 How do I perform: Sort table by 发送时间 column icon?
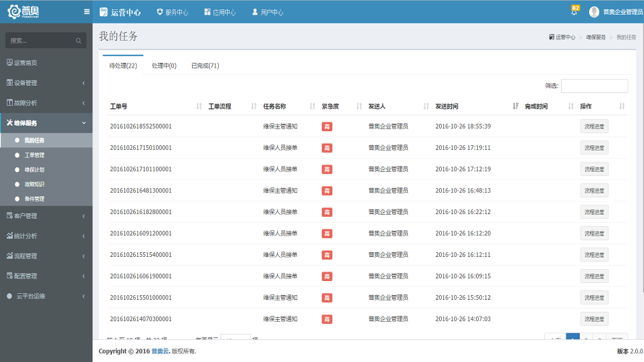point(515,106)
